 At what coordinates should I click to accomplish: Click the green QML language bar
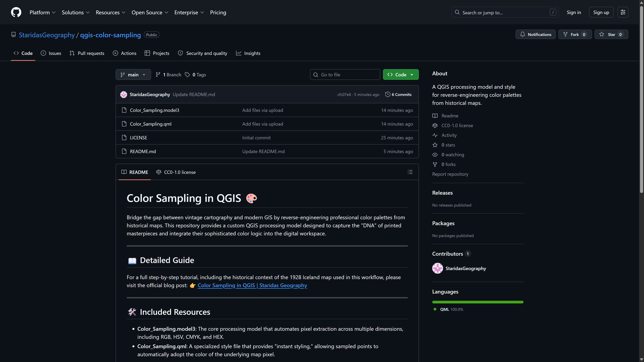[478, 302]
